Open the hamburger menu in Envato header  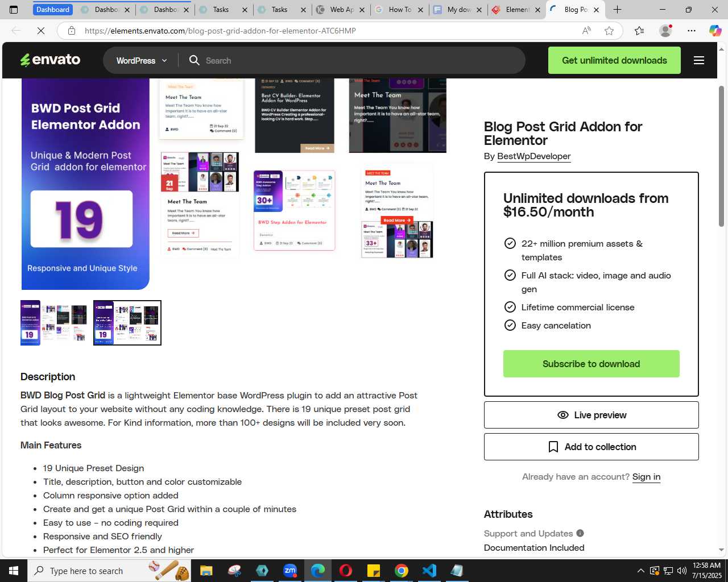[699, 60]
